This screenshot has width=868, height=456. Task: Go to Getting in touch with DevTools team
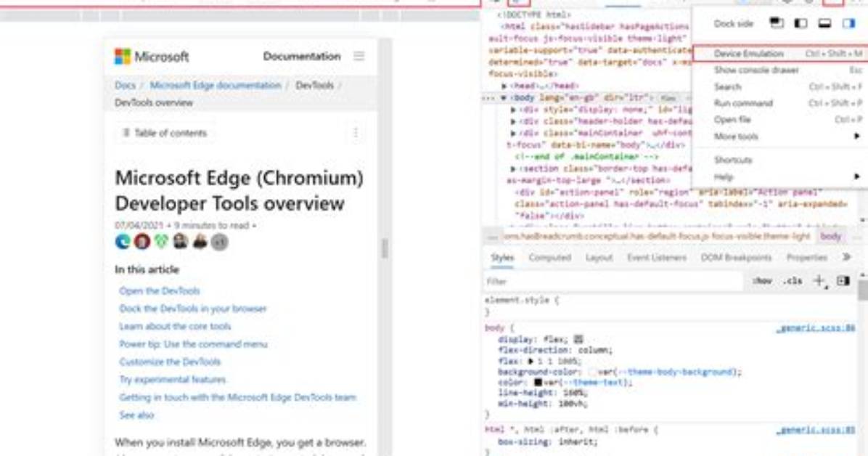pos(237,397)
